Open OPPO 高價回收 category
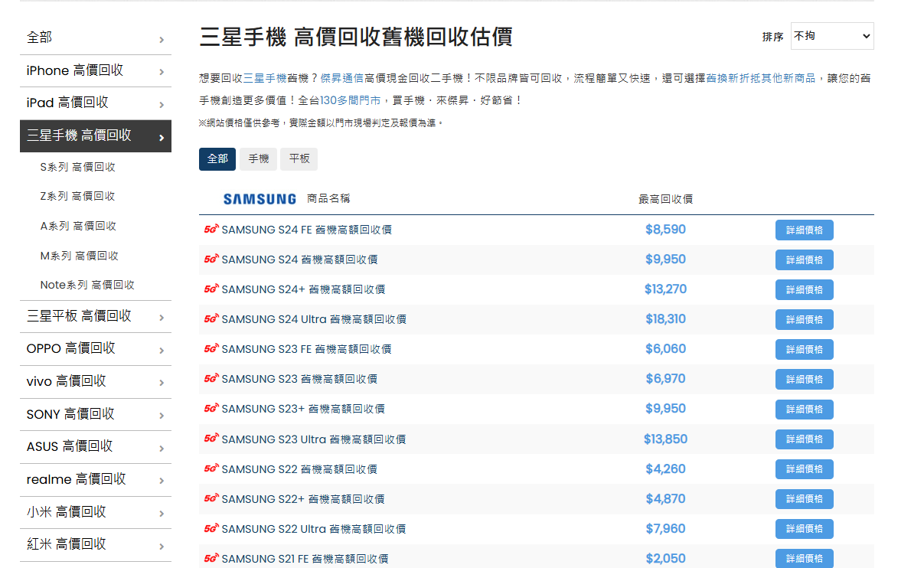The height and width of the screenshot is (568, 924). 71,348
